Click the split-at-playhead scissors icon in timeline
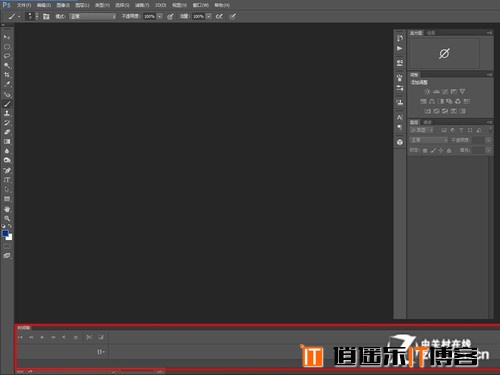The image size is (500, 375). [89, 337]
